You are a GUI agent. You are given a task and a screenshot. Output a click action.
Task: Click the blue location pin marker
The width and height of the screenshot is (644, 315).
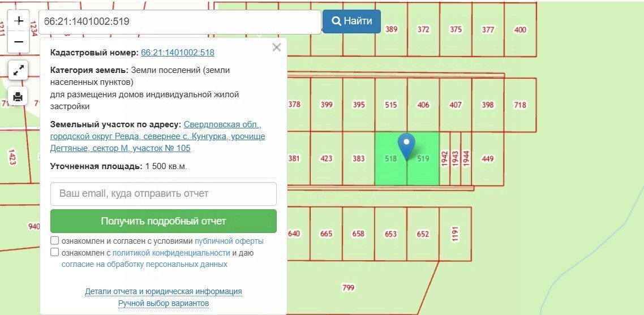(407, 146)
